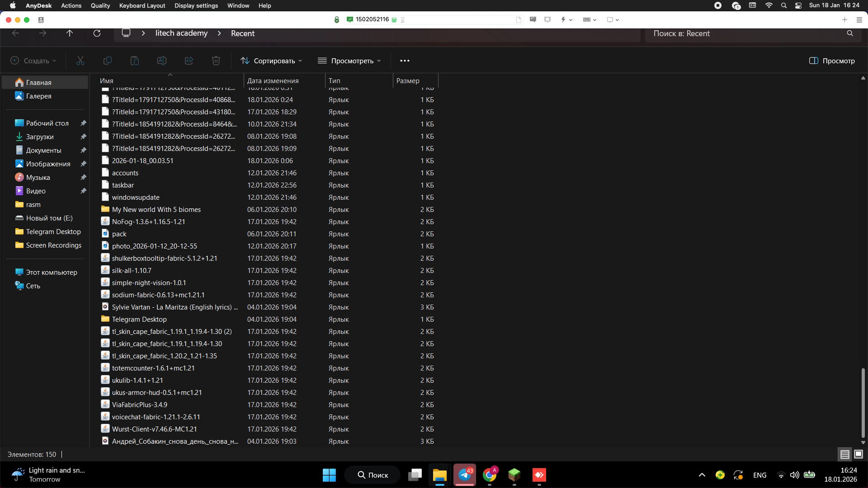Viewport: 868px width, 488px height.
Task: Expand breadcrumb chevron after litech academy
Action: pyautogui.click(x=219, y=33)
